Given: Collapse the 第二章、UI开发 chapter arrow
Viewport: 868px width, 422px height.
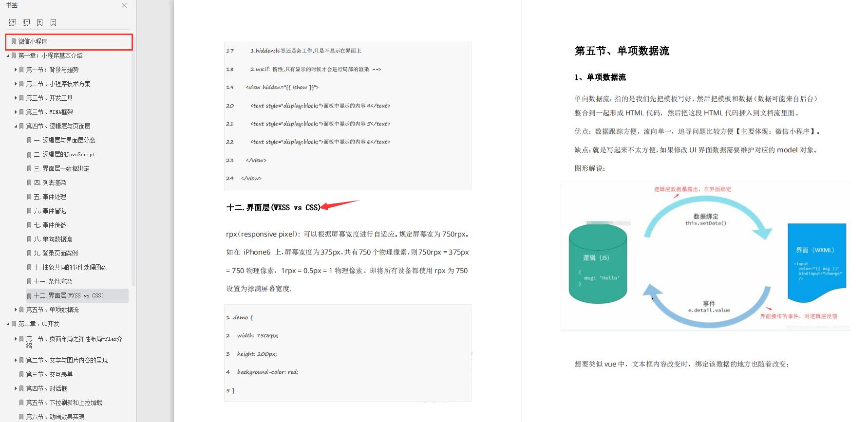Looking at the screenshot, I should pyautogui.click(x=8, y=324).
